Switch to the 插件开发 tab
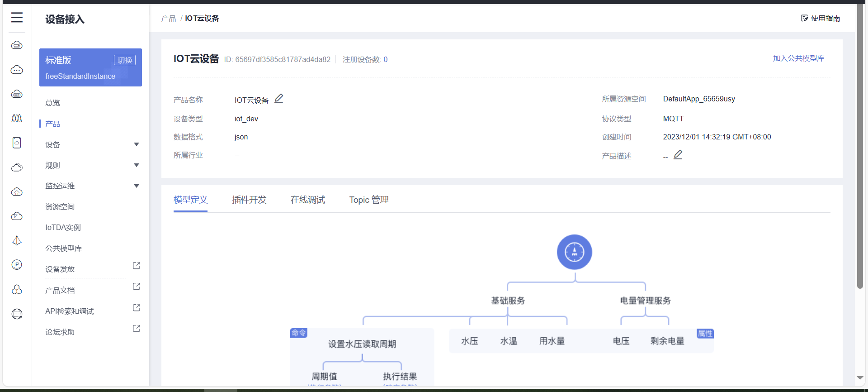Screen dimensions: 868x392 click(x=249, y=200)
